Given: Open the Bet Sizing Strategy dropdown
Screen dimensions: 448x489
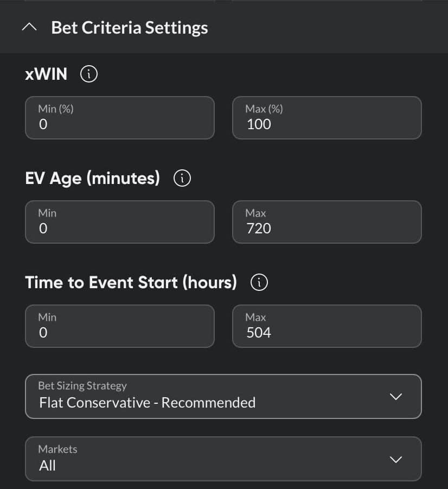Looking at the screenshot, I should 223,396.
